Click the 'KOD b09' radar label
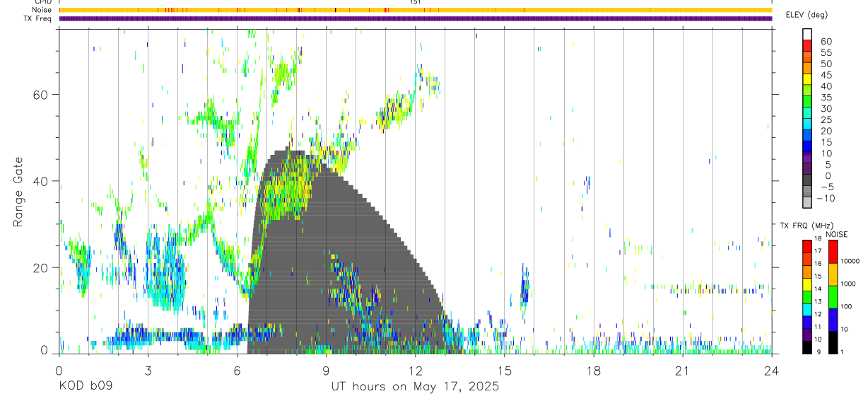 [86, 387]
